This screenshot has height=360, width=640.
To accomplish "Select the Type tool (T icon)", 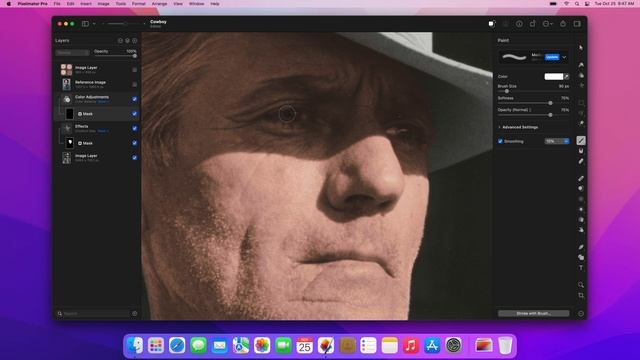I will click(581, 268).
